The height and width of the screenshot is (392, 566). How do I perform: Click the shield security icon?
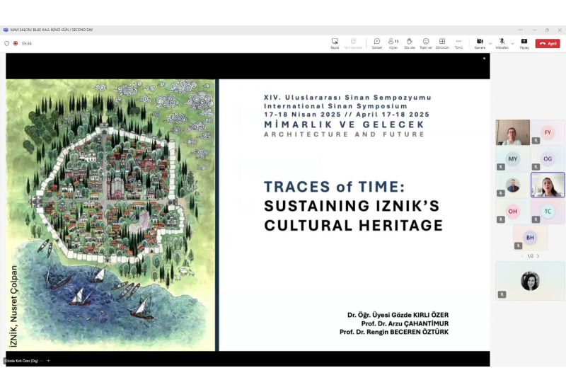[x=6, y=43]
